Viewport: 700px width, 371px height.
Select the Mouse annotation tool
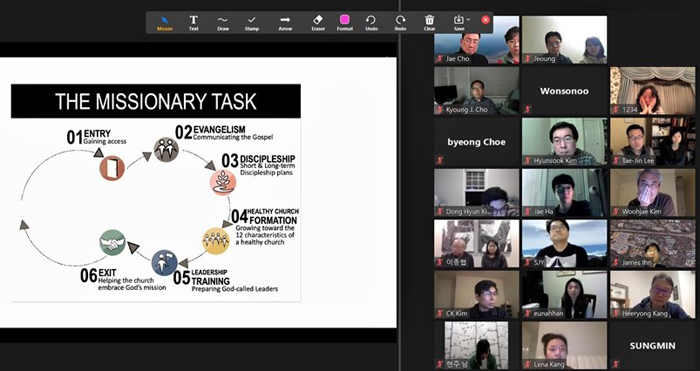[165, 23]
